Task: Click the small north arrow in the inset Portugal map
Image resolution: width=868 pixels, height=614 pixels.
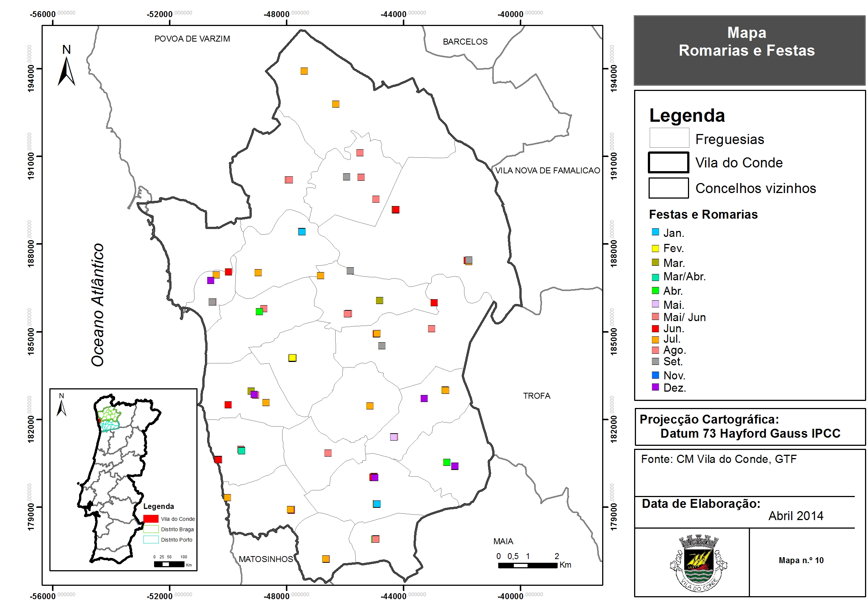Action: click(x=62, y=405)
